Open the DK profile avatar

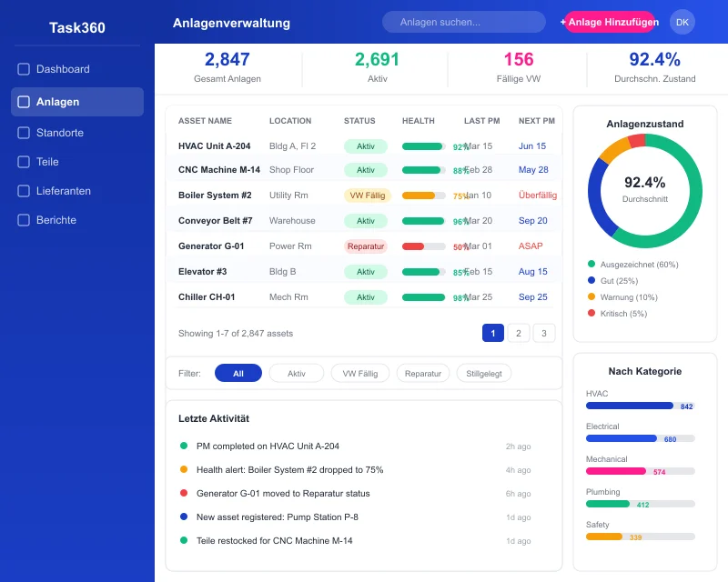tap(682, 21)
